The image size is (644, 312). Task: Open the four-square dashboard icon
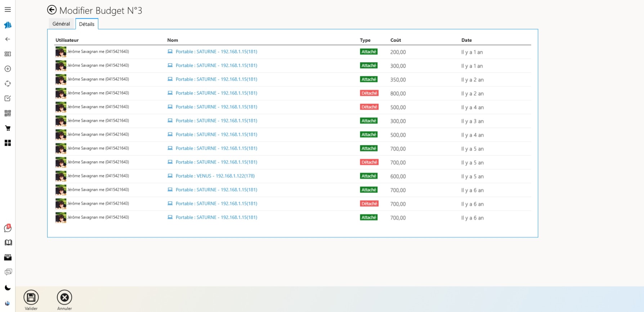(8, 143)
